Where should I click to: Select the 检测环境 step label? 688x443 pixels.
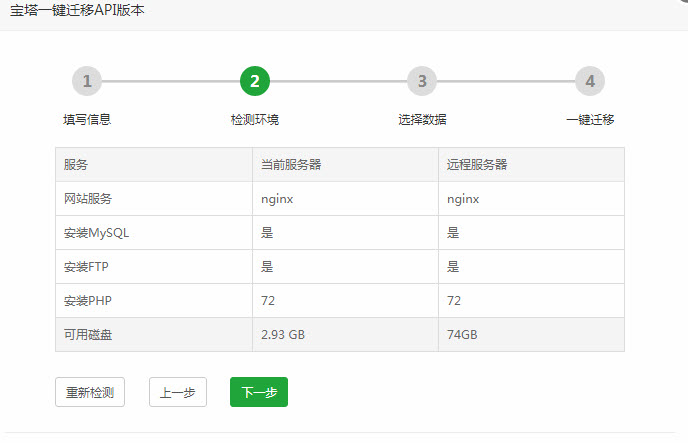255,120
